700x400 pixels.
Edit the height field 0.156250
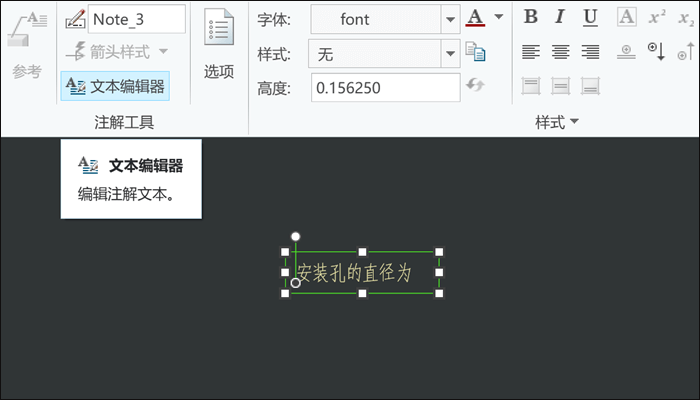coord(385,88)
